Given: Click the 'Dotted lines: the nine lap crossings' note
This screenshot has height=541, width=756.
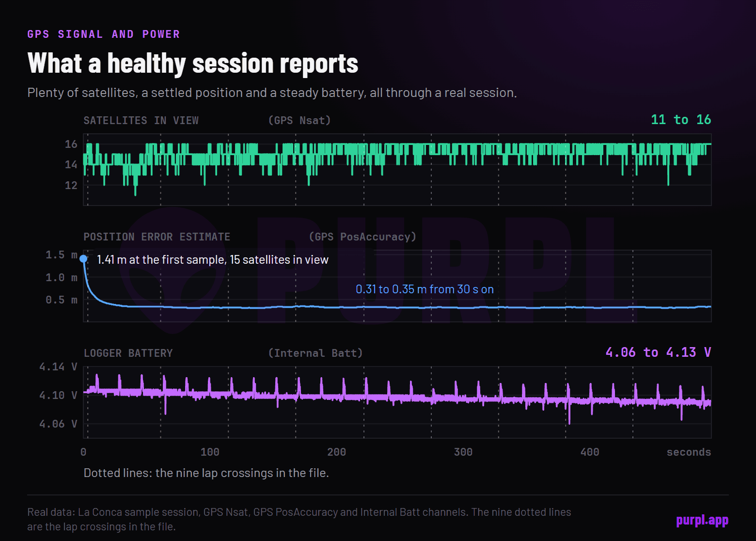Looking at the screenshot, I should tap(206, 473).
